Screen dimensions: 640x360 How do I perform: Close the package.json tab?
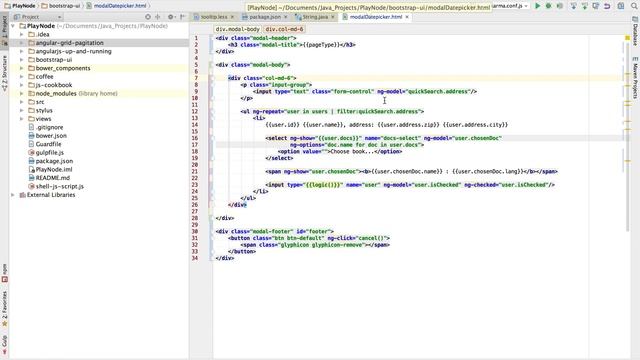tap(285, 17)
